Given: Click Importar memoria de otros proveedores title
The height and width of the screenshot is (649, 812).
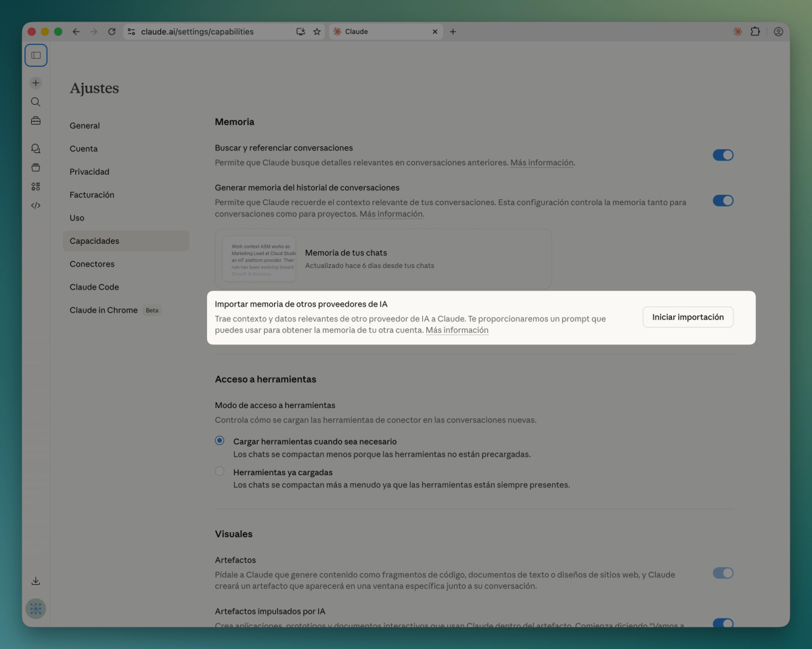Looking at the screenshot, I should click(x=301, y=305).
